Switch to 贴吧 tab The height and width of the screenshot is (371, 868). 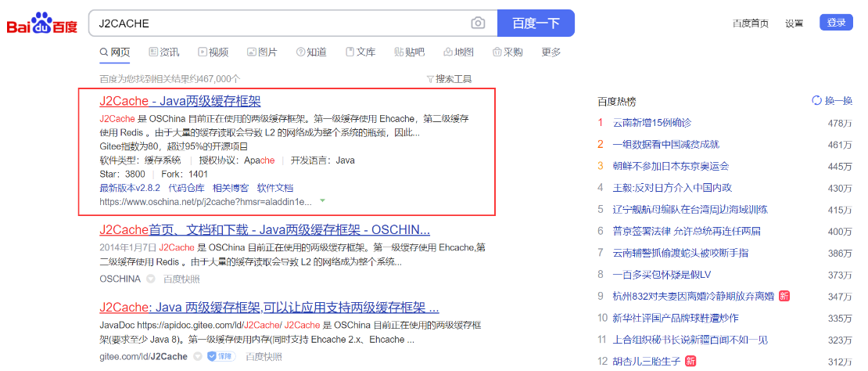pyautogui.click(x=409, y=52)
